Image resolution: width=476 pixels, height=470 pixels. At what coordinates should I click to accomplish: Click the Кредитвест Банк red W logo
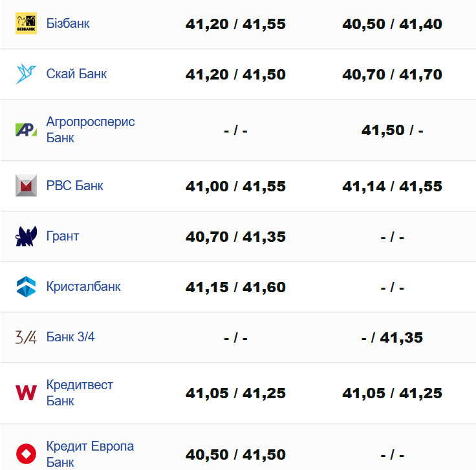point(26,393)
